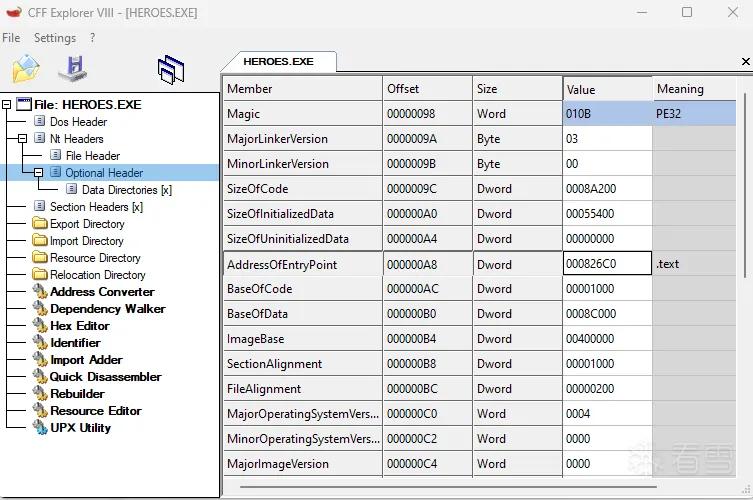Viewport: 753px width, 500px height.
Task: Save file with the floppy disk icon
Action: pyautogui.click(x=73, y=69)
